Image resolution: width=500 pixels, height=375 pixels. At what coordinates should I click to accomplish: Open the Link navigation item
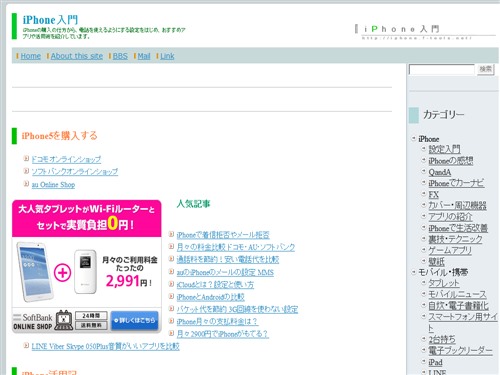167,56
